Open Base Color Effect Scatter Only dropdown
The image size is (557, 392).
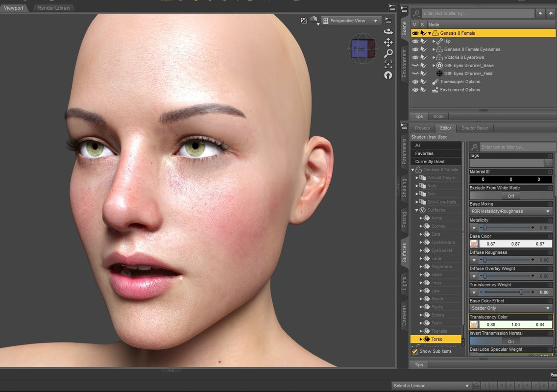pyautogui.click(x=511, y=308)
